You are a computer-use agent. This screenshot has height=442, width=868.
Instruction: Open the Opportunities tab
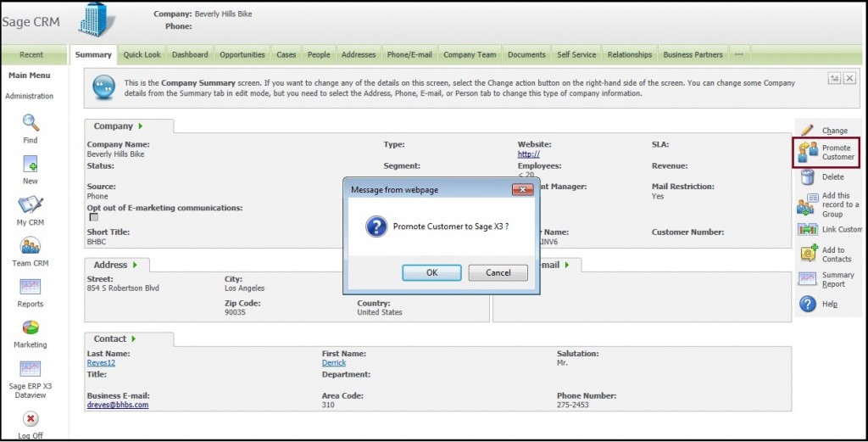pyautogui.click(x=242, y=55)
